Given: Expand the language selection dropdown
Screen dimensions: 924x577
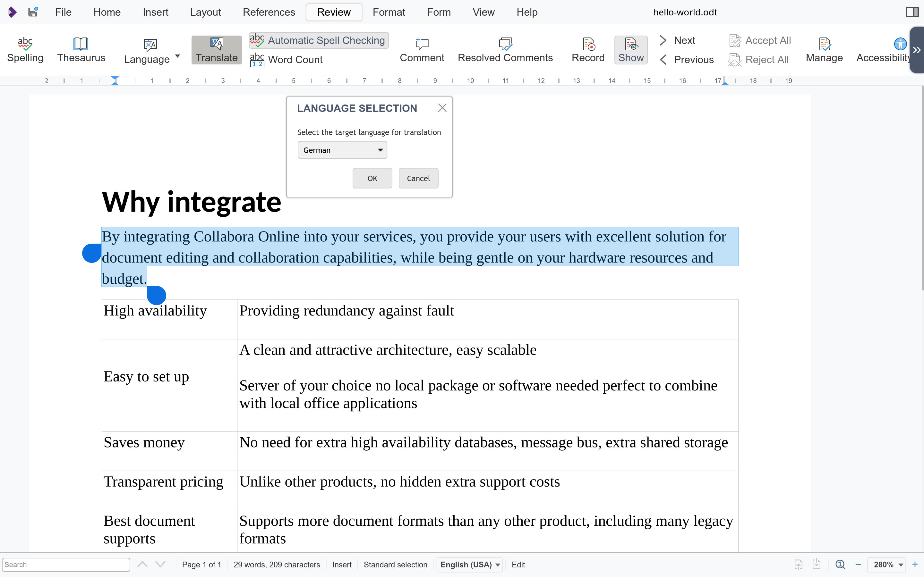Looking at the screenshot, I should [x=380, y=150].
